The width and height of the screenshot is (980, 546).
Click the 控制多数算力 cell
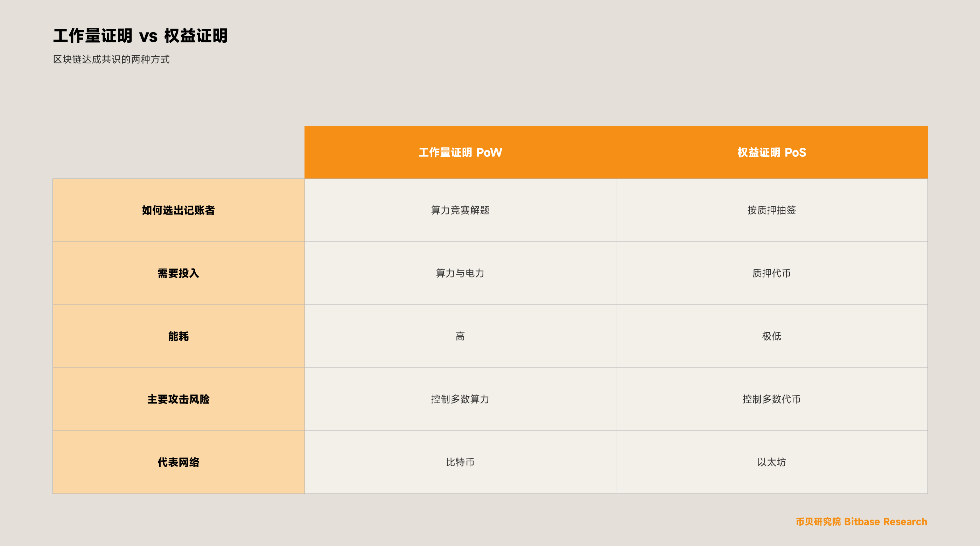460,399
